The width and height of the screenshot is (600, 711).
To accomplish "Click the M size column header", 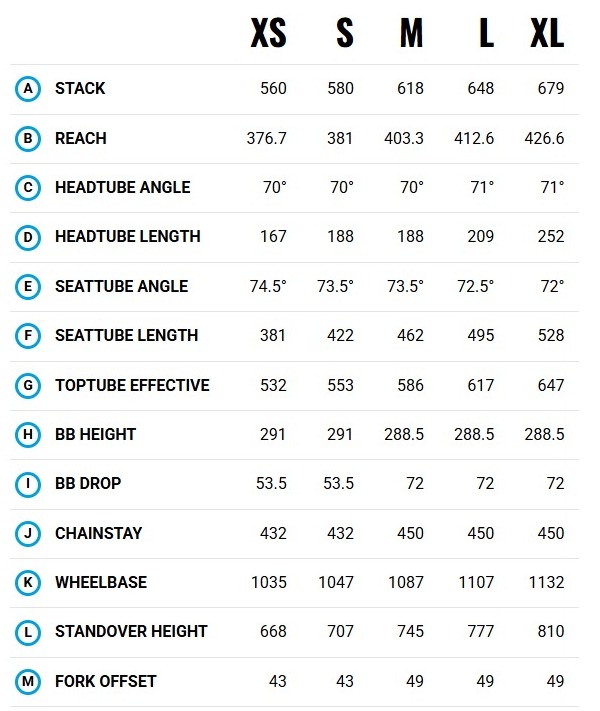I will click(411, 34).
